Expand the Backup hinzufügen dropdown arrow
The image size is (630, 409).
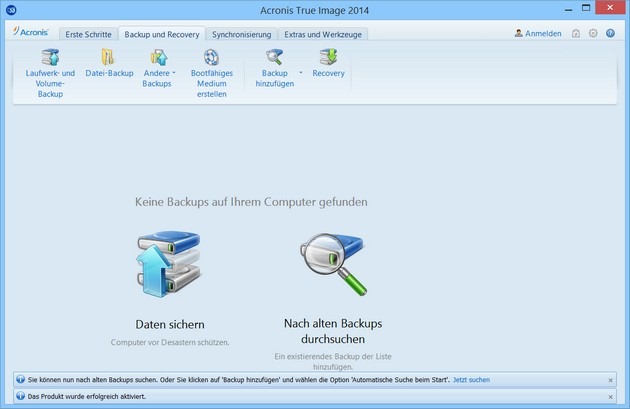301,73
